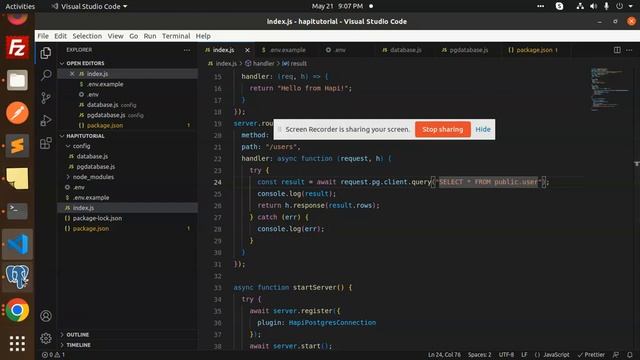Open sticky notes app from dock
The image size is (640, 360).
(x=17, y=178)
